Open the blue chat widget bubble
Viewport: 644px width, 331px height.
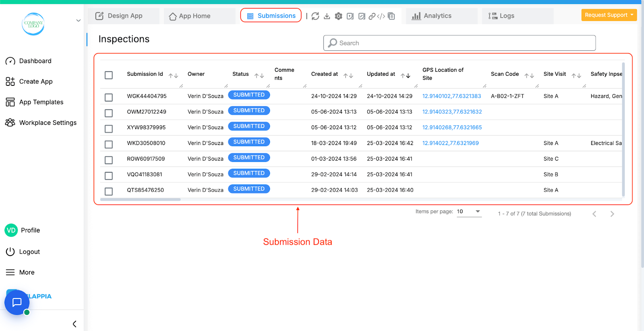coord(17,302)
